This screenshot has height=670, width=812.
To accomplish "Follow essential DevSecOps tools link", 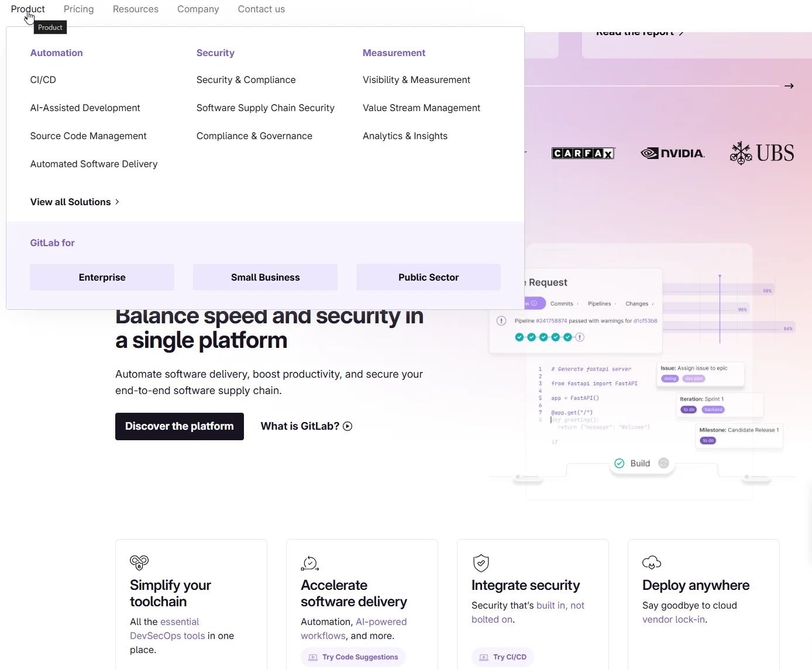I will click(x=167, y=628).
